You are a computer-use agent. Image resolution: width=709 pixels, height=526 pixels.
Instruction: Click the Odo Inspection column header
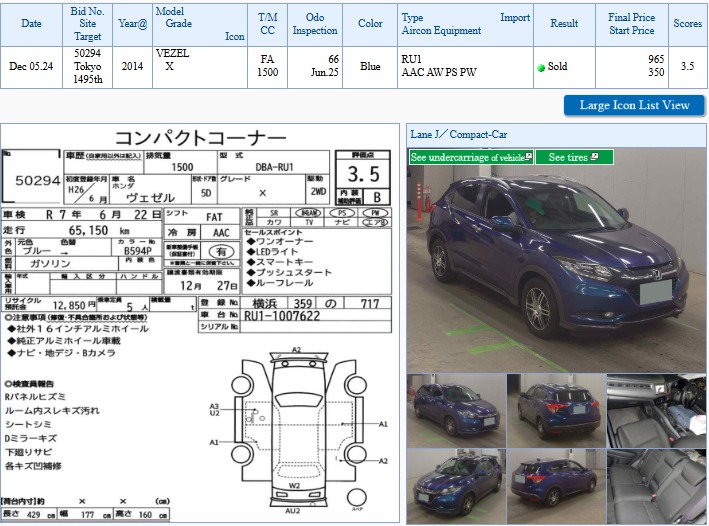315,24
